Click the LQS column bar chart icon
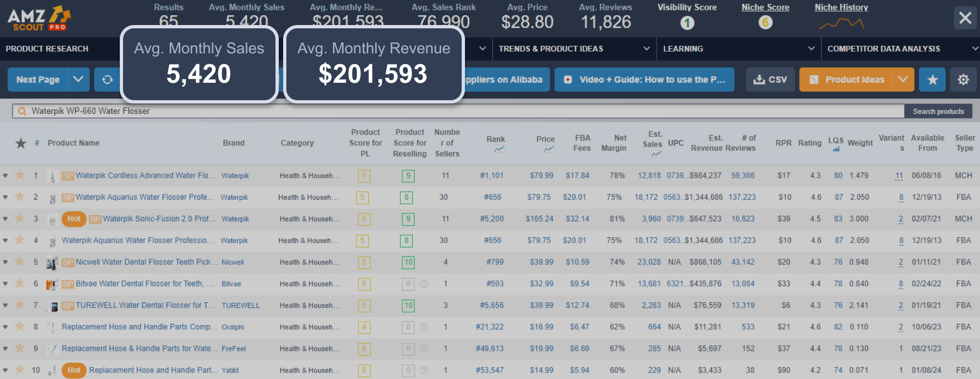Viewport: 980px width, 379px height. (x=836, y=149)
